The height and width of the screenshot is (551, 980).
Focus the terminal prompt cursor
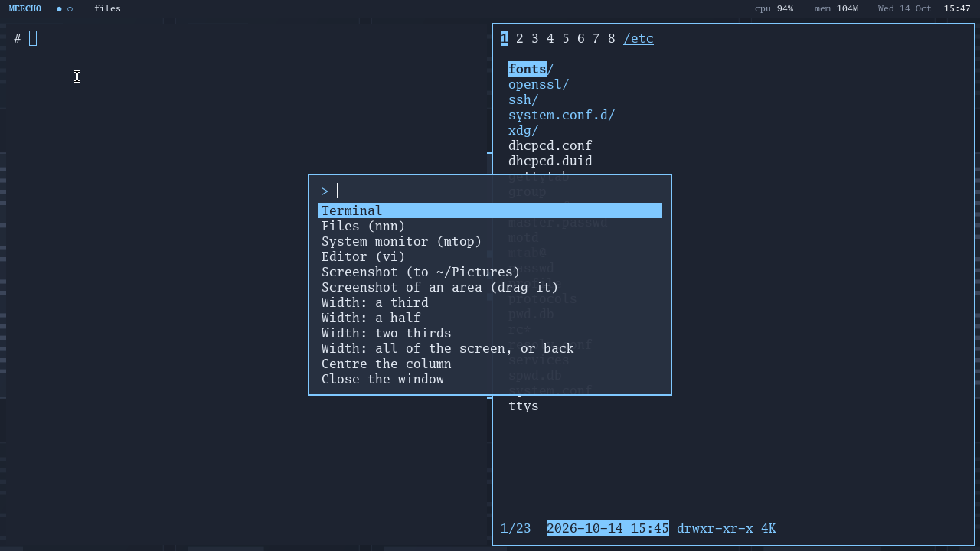(x=33, y=39)
